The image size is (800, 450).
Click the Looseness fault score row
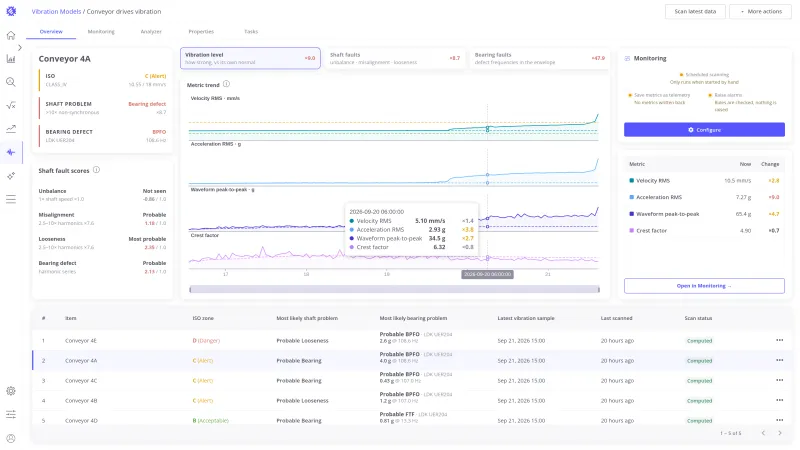point(102,243)
